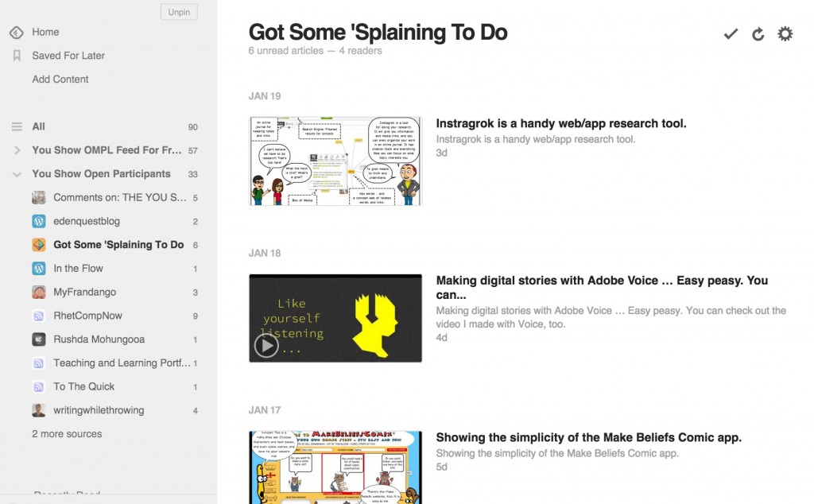This screenshot has height=504, width=814.
Task: Refresh the feed with the reload icon
Action: [x=758, y=34]
